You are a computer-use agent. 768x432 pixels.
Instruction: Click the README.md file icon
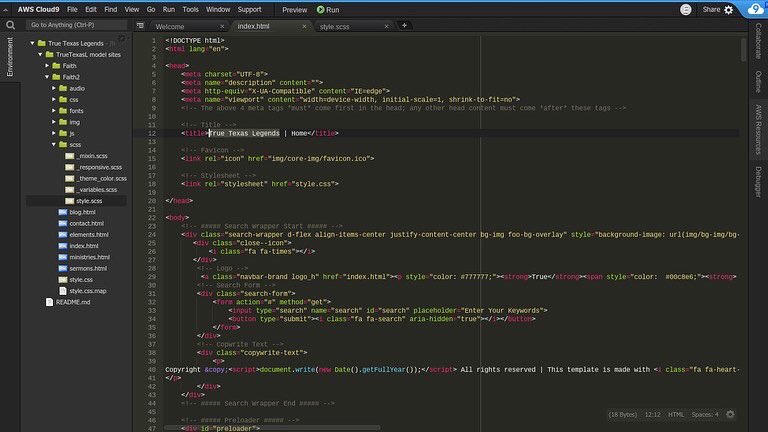coord(49,302)
